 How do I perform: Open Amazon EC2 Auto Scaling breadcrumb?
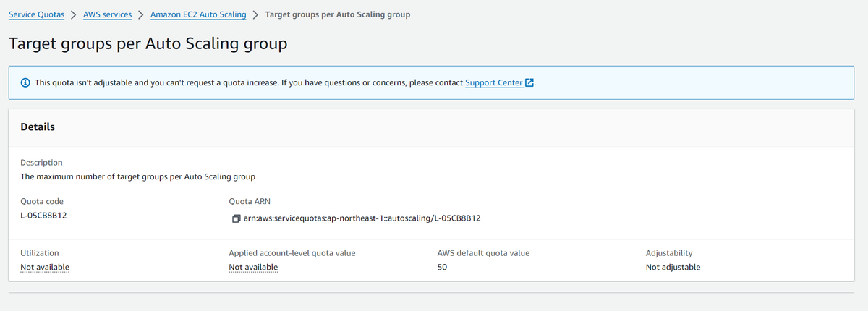coord(198,14)
